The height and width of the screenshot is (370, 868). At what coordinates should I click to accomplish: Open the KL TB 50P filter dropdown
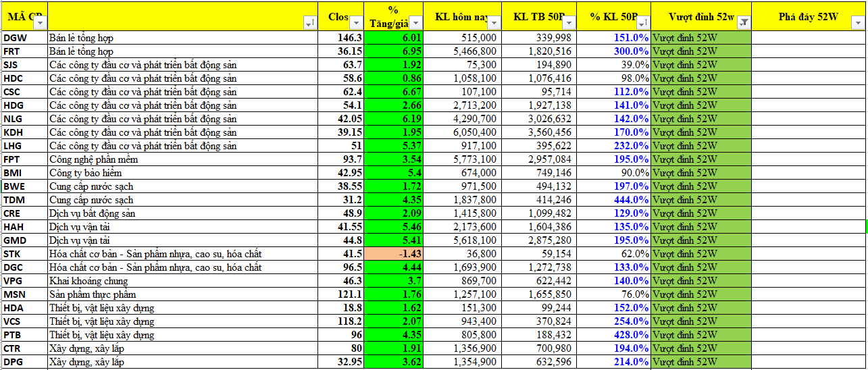(x=572, y=23)
